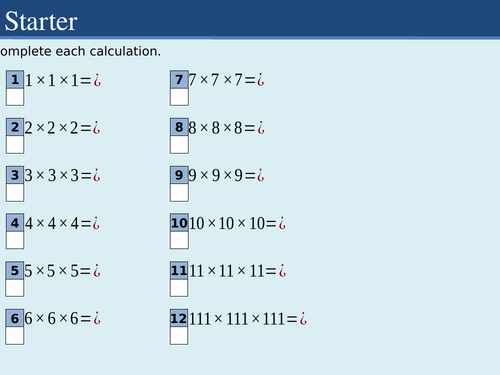Click the answer box under question 6
This screenshot has height=375, width=500.
pyautogui.click(x=15, y=336)
